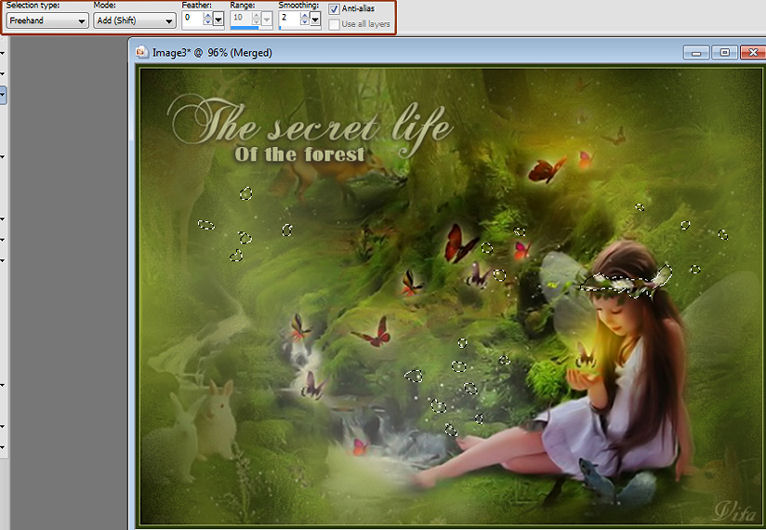Viewport: 766px width, 530px height.
Task: Click the "Feather:" label
Action: pos(196,5)
